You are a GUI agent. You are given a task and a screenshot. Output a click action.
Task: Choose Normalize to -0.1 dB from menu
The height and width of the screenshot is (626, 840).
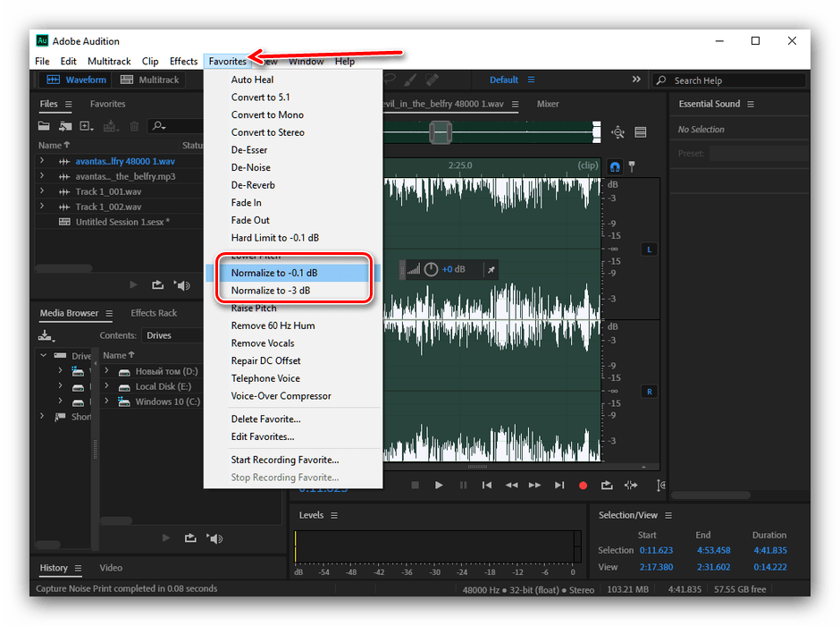[273, 273]
